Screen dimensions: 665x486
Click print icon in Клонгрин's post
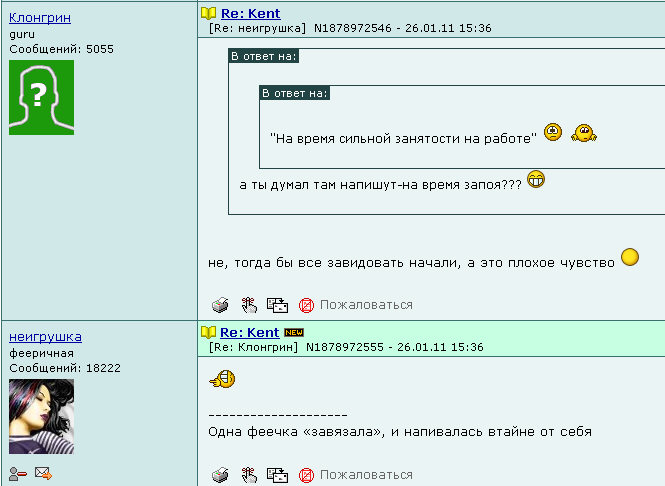pyautogui.click(x=220, y=305)
